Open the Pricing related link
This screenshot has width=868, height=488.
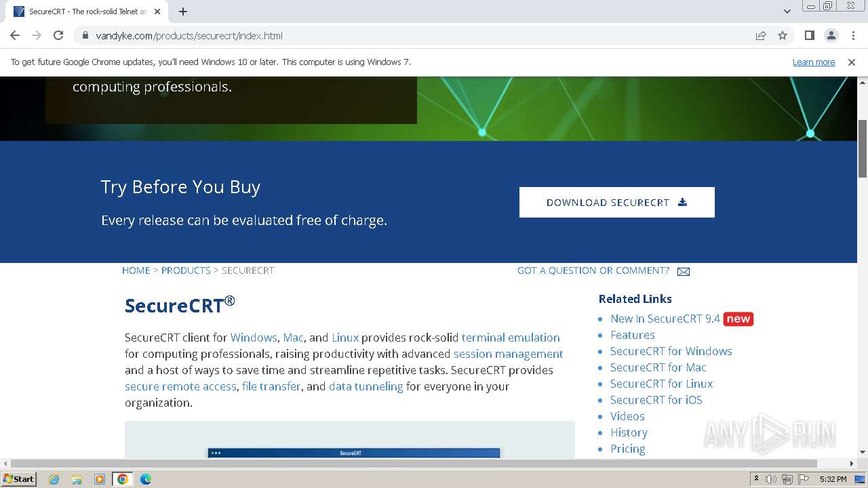click(x=628, y=449)
